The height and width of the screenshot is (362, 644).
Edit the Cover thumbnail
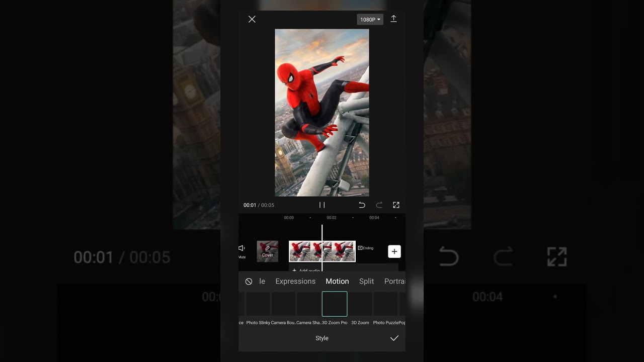click(268, 251)
